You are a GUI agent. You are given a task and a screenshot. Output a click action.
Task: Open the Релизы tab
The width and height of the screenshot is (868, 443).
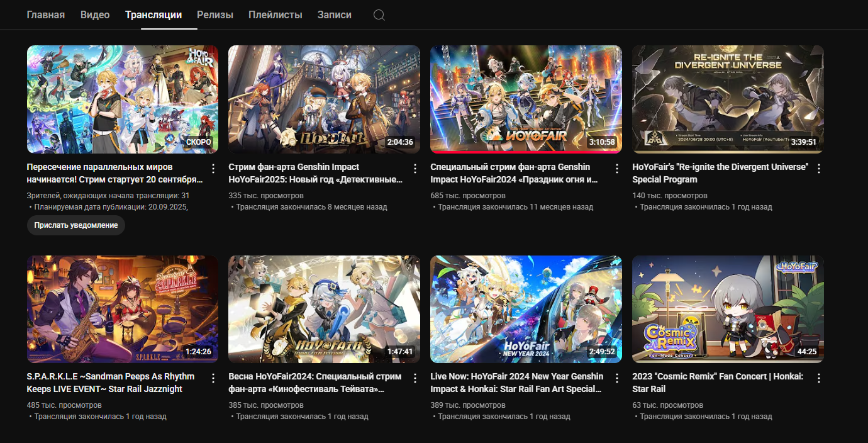(215, 14)
